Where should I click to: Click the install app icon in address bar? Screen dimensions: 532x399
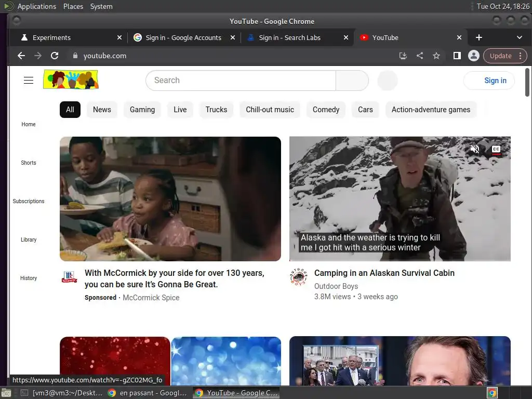click(403, 56)
